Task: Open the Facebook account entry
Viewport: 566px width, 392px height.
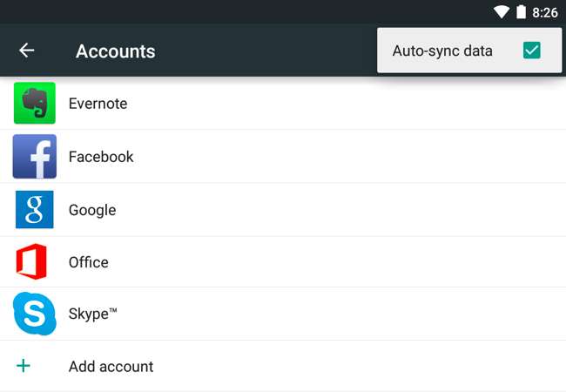Action: (101, 157)
